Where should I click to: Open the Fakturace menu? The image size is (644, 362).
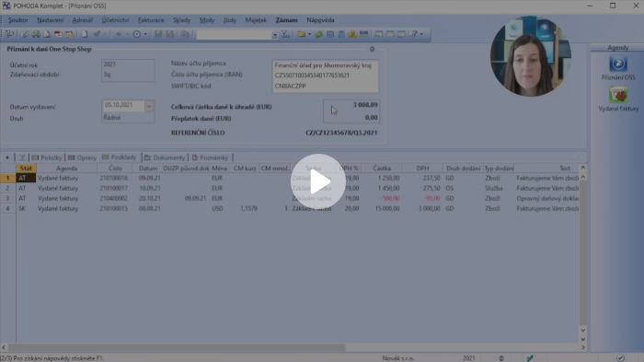click(151, 19)
